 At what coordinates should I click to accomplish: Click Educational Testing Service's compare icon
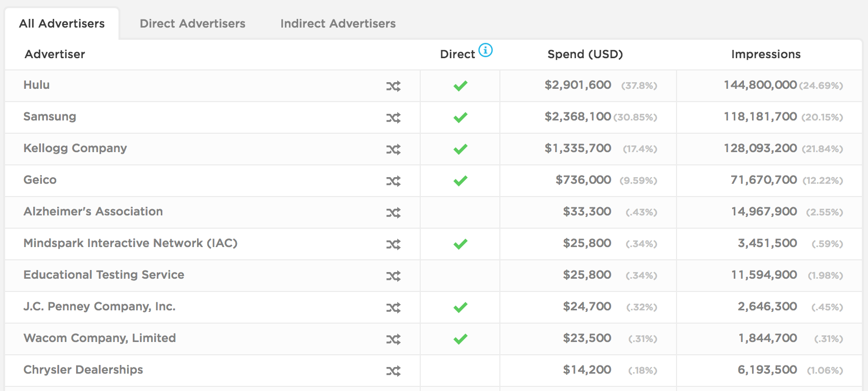point(393,276)
